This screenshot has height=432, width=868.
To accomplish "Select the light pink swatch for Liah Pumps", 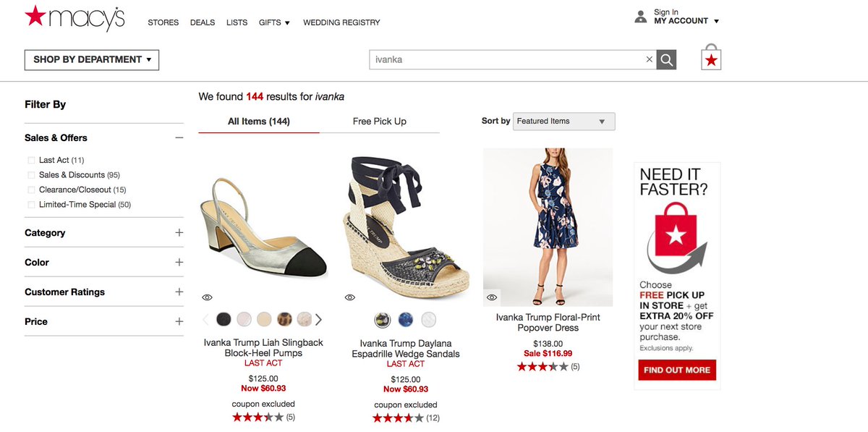I will click(244, 319).
